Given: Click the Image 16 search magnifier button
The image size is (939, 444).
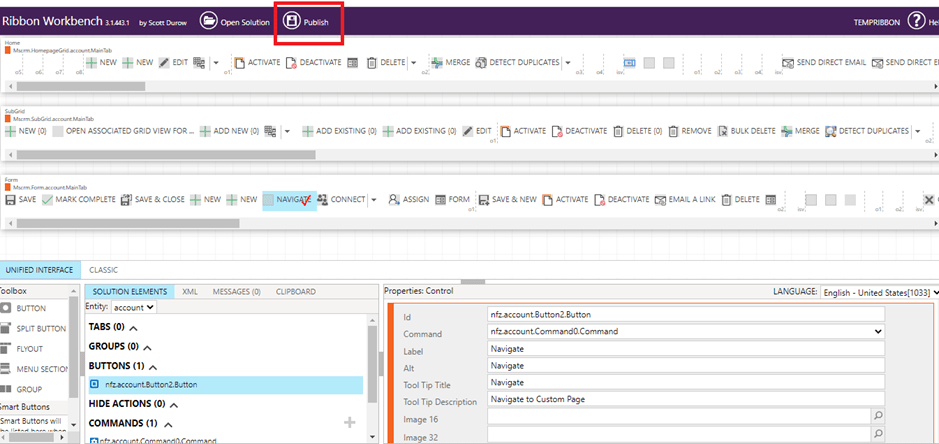Looking at the screenshot, I should click(877, 415).
